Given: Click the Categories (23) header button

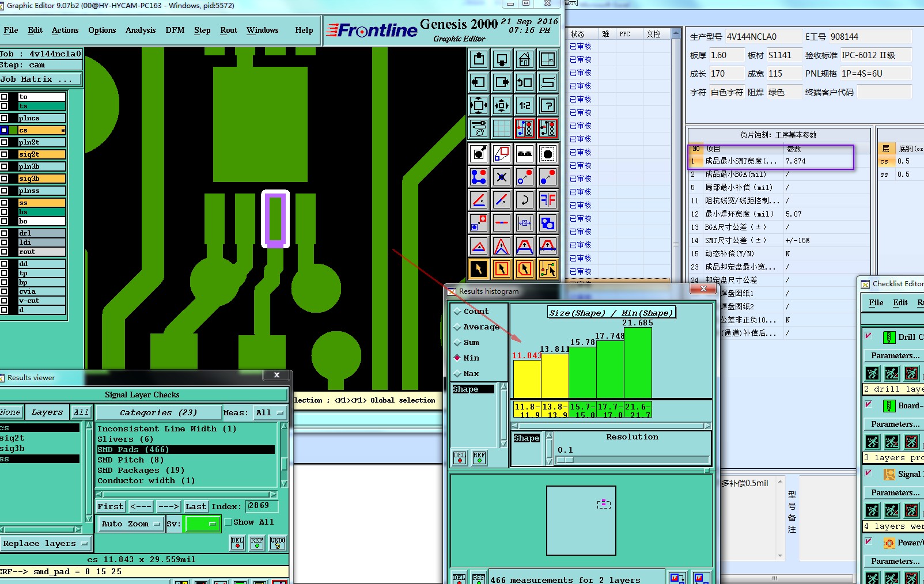Looking at the screenshot, I should coord(158,413).
